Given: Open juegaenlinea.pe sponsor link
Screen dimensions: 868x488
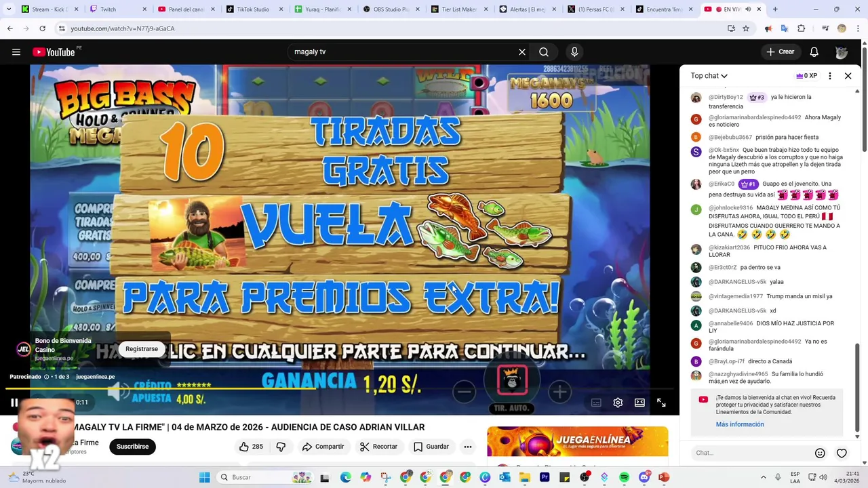Looking at the screenshot, I should (95, 377).
